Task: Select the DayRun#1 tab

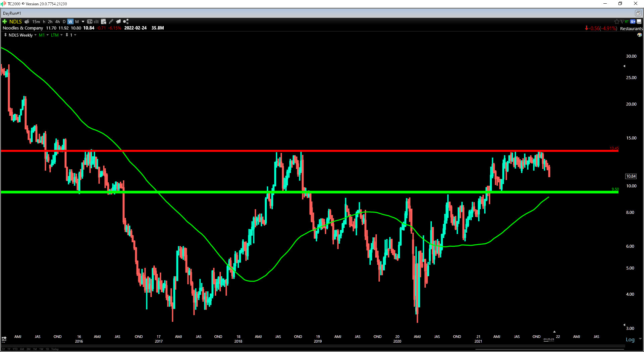Action: 12,13
